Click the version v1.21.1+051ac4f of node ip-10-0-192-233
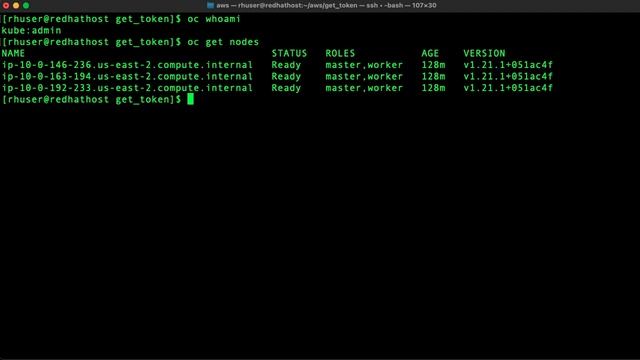This screenshot has height=360, width=640. 508,88
